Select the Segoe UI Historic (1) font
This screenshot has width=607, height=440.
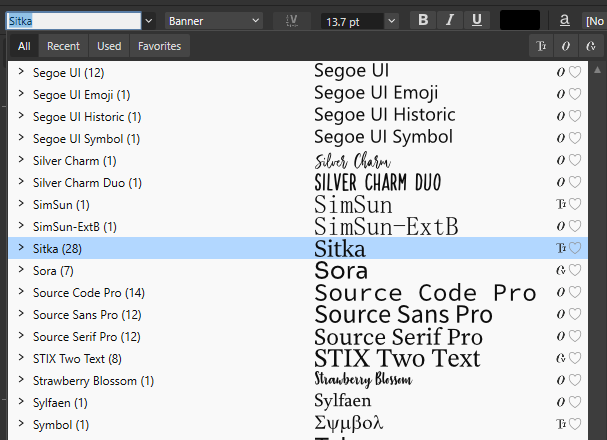point(298,116)
